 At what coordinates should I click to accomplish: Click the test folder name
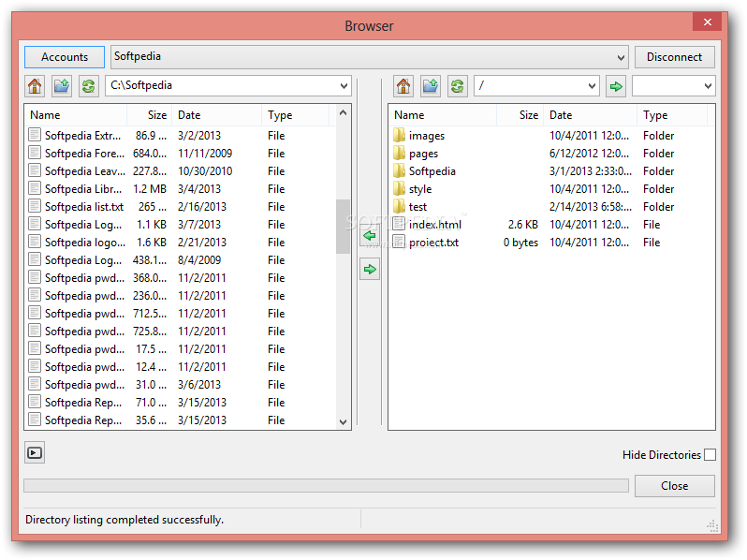(417, 207)
